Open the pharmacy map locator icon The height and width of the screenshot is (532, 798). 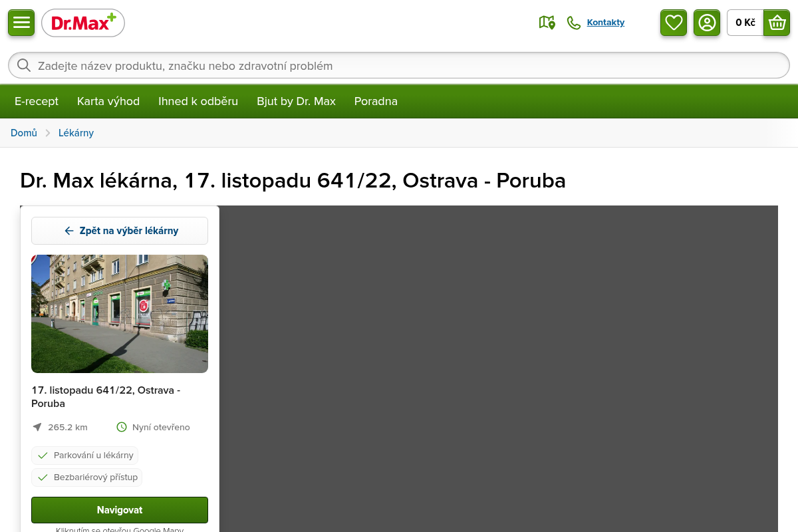547,23
